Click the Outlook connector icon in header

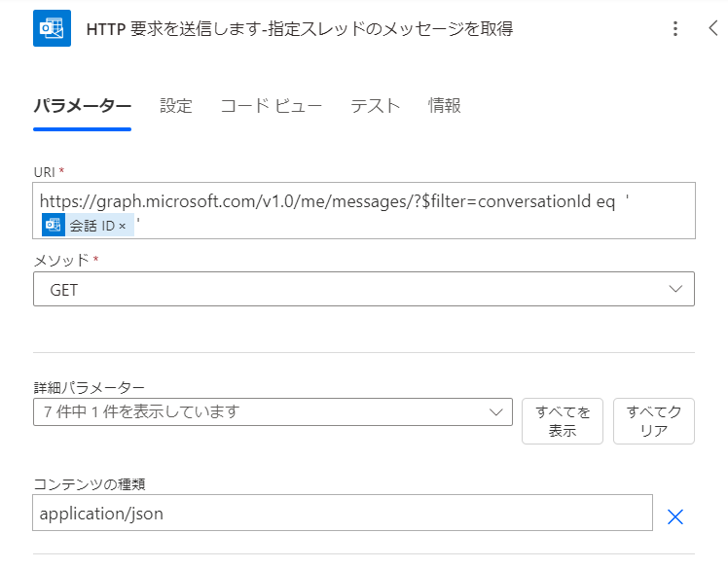pos(52,28)
